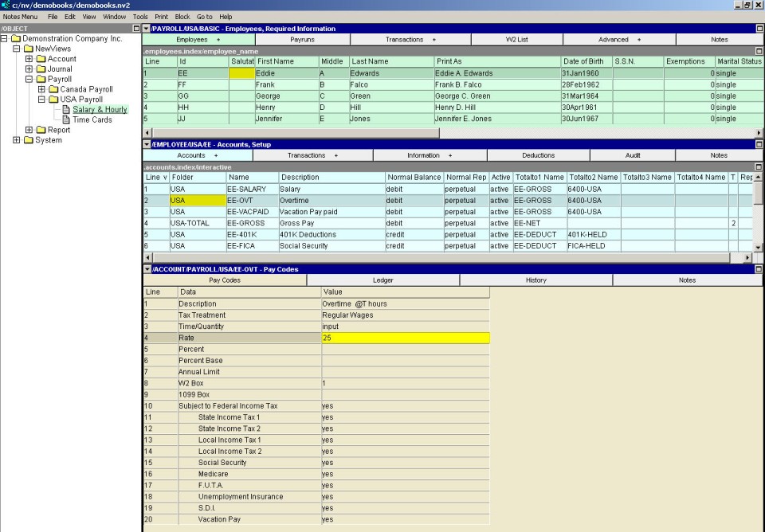The width and height of the screenshot is (765, 532).
Task: Click the Salary & Hourly document icon
Action: coord(66,110)
